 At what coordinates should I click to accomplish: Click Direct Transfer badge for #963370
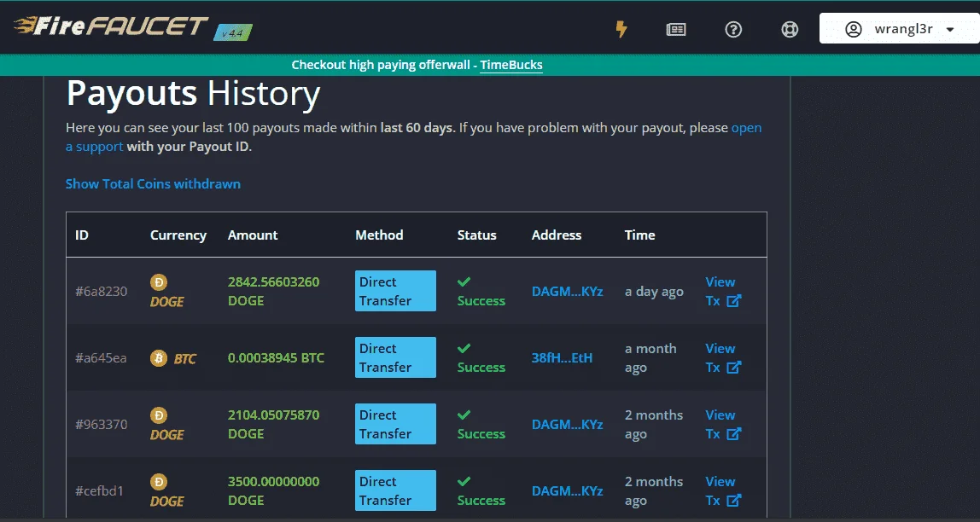(395, 424)
